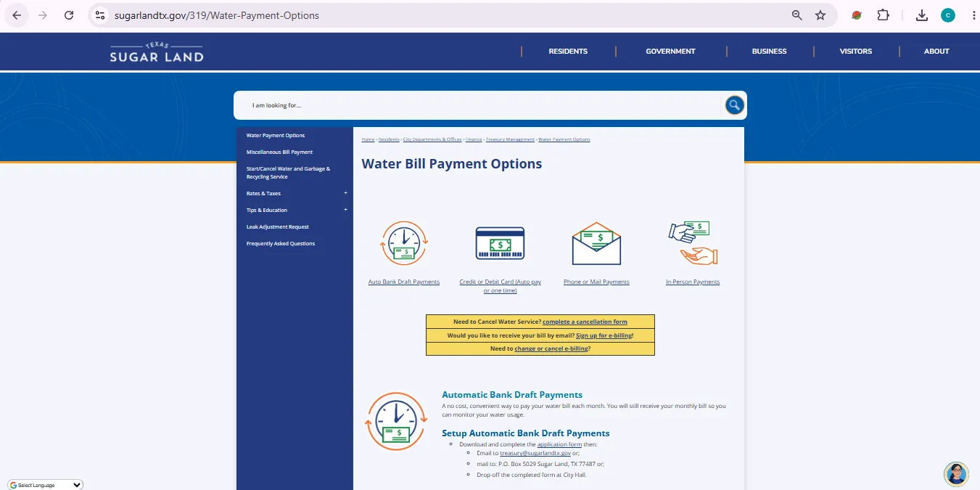Click the blue search magnifier button
This screenshot has height=490, width=980.
coord(735,105)
